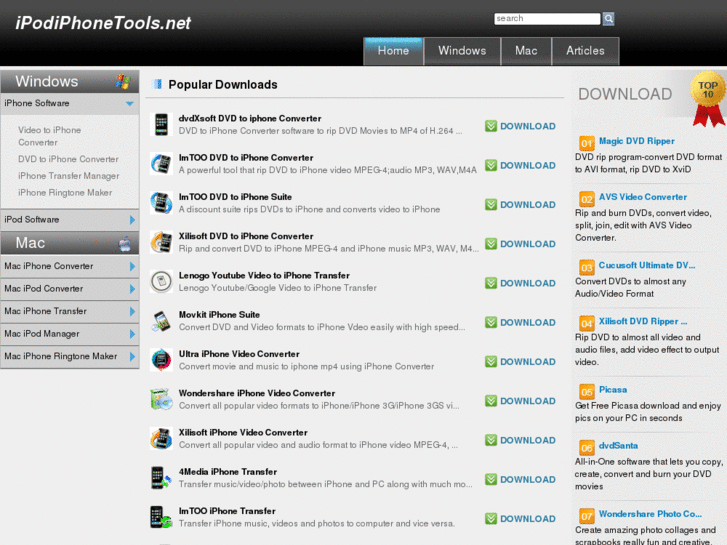Image resolution: width=727 pixels, height=545 pixels.
Task: Open iPhone Transfer Manager sidebar link
Action: 69,176
